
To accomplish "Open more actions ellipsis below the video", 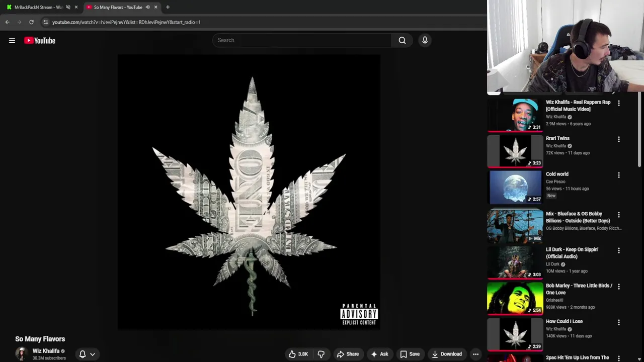I will (x=475, y=354).
